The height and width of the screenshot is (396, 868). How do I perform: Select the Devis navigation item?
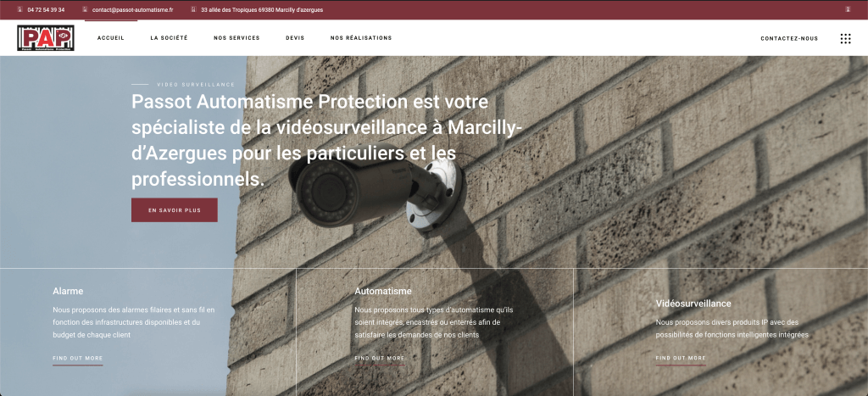tap(295, 38)
